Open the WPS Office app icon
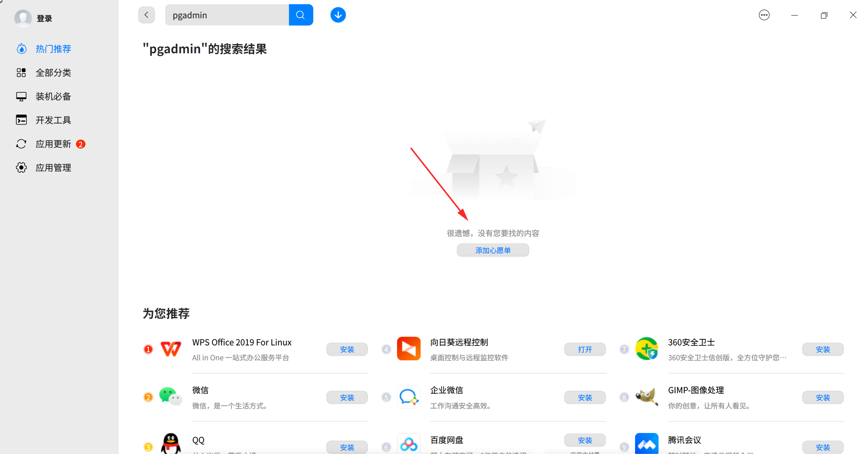The image size is (868, 454). coord(171,349)
